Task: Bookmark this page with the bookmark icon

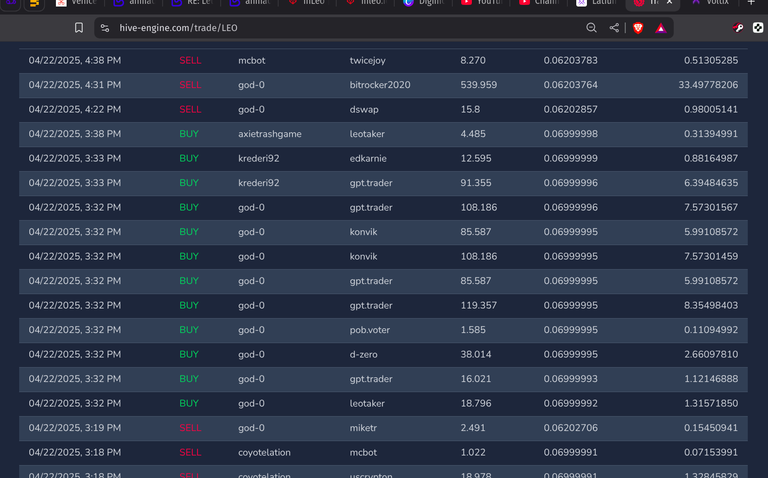Action: [x=78, y=28]
